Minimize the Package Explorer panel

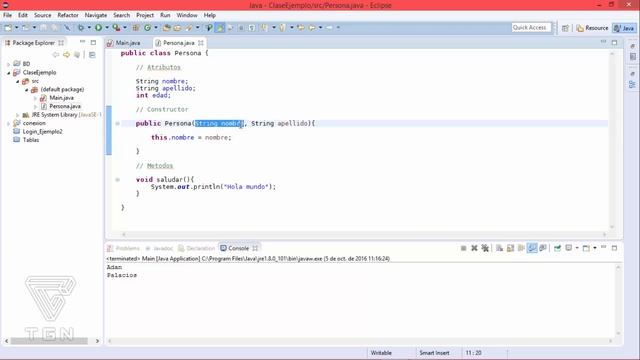82,42
